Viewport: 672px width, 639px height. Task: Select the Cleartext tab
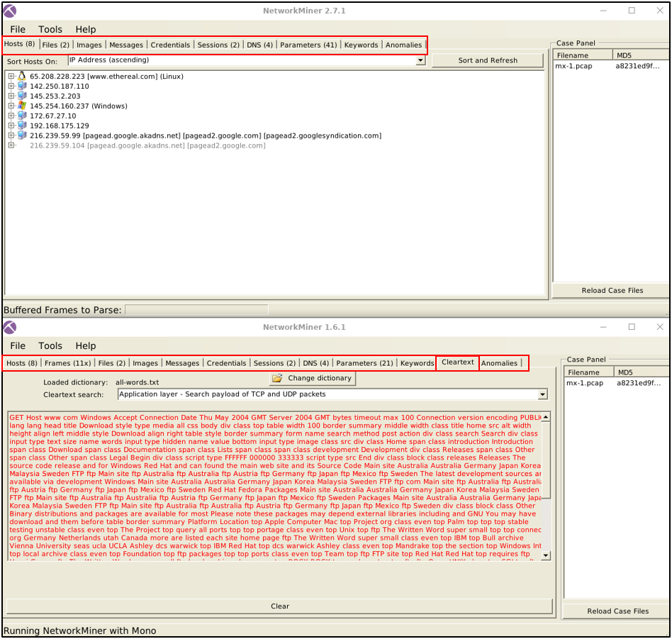click(458, 362)
